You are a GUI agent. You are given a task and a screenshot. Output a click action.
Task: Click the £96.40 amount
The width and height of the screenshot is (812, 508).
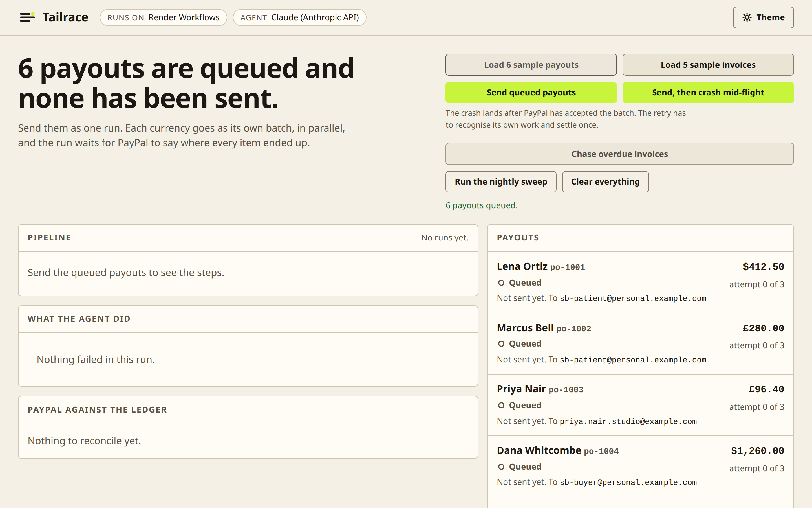coord(766,389)
